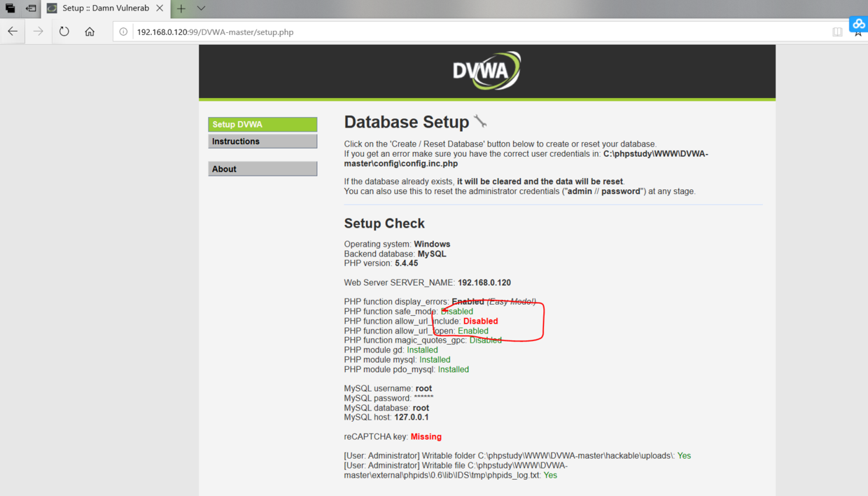Image resolution: width=868 pixels, height=496 pixels.
Task: Click the PHP version 5.4.45 value
Action: click(406, 263)
